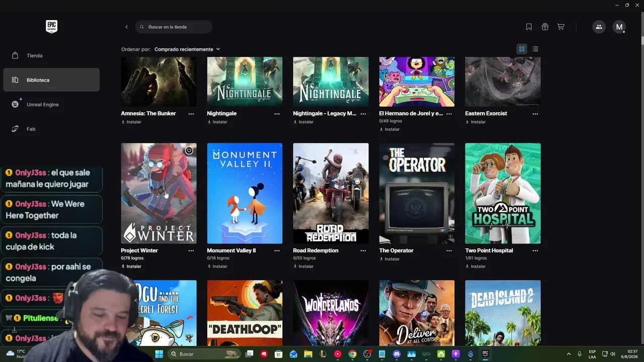Switch library to grid view
644x362 pixels.
[x=522, y=49]
